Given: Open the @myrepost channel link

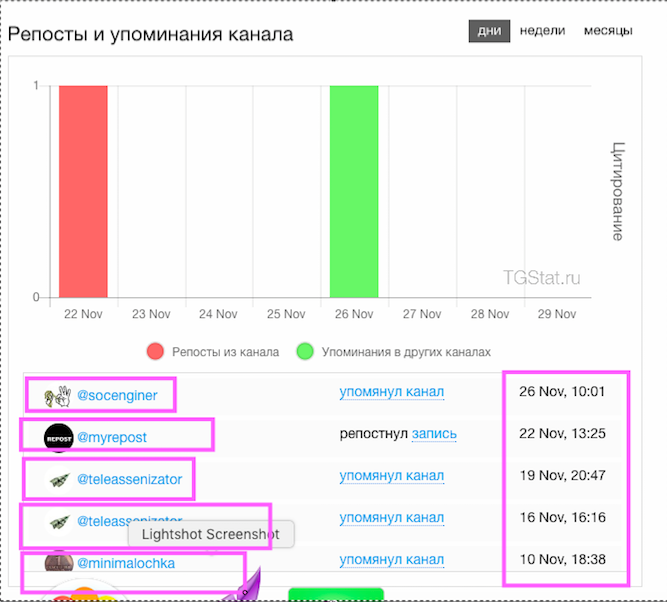Looking at the screenshot, I should tap(112, 437).
